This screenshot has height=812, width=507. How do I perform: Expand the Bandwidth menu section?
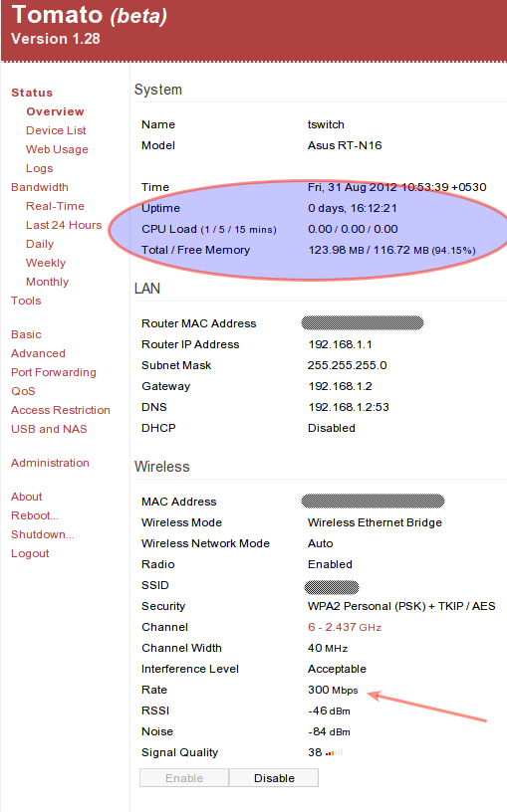click(x=40, y=187)
